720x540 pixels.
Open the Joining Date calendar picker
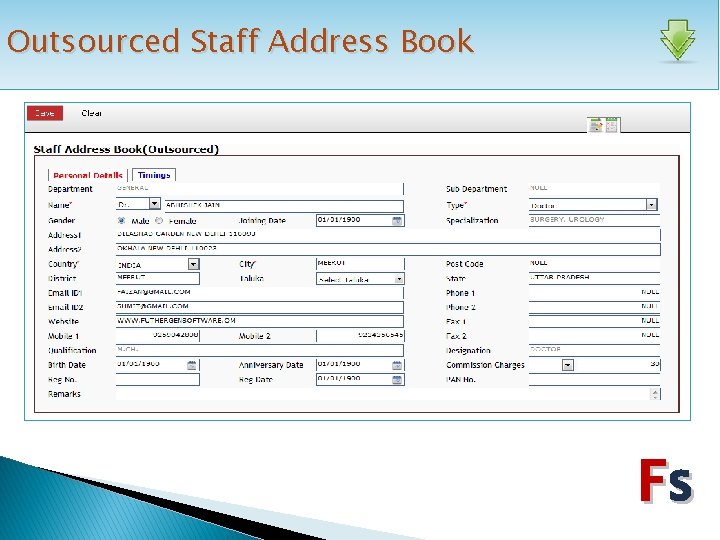[397, 220]
